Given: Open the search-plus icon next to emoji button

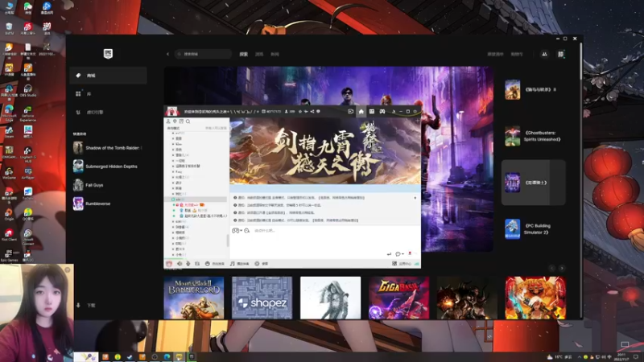Looking at the screenshot, I should (x=247, y=231).
